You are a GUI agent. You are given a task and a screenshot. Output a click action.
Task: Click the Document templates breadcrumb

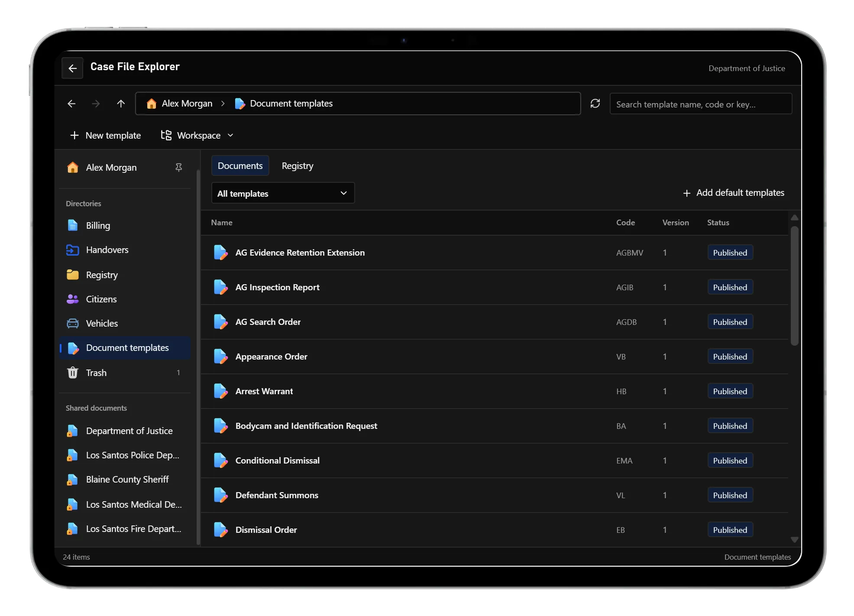pyautogui.click(x=284, y=104)
